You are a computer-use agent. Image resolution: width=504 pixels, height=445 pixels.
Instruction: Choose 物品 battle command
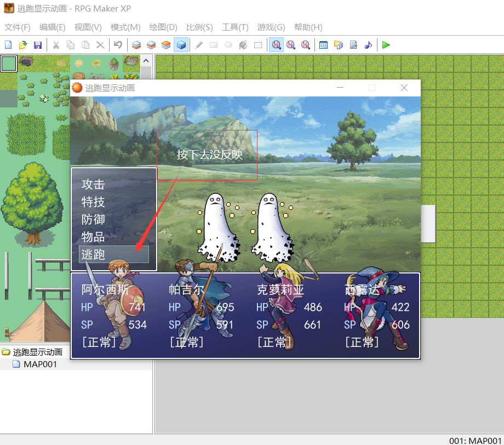click(93, 237)
